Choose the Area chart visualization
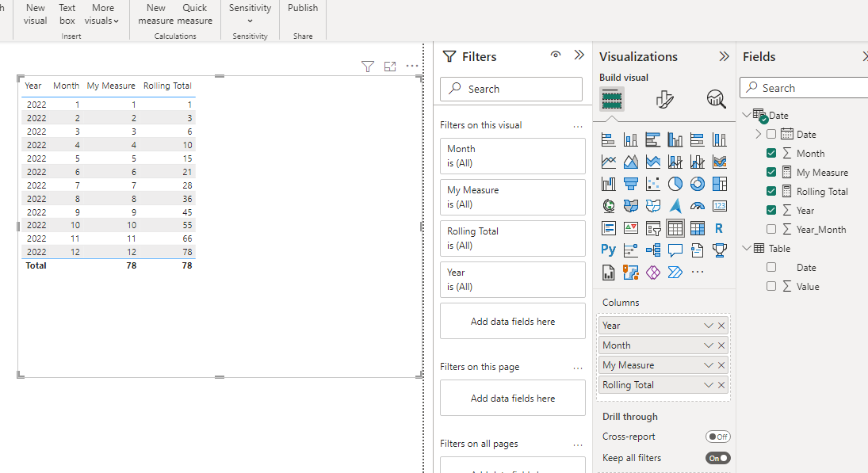This screenshot has width=868, height=473. click(630, 162)
